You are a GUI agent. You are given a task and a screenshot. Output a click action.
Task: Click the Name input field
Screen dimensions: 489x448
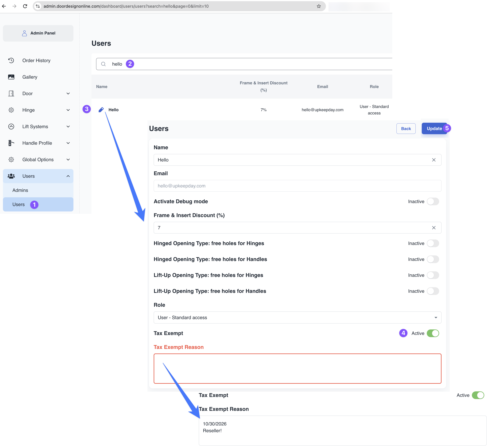pyautogui.click(x=297, y=160)
